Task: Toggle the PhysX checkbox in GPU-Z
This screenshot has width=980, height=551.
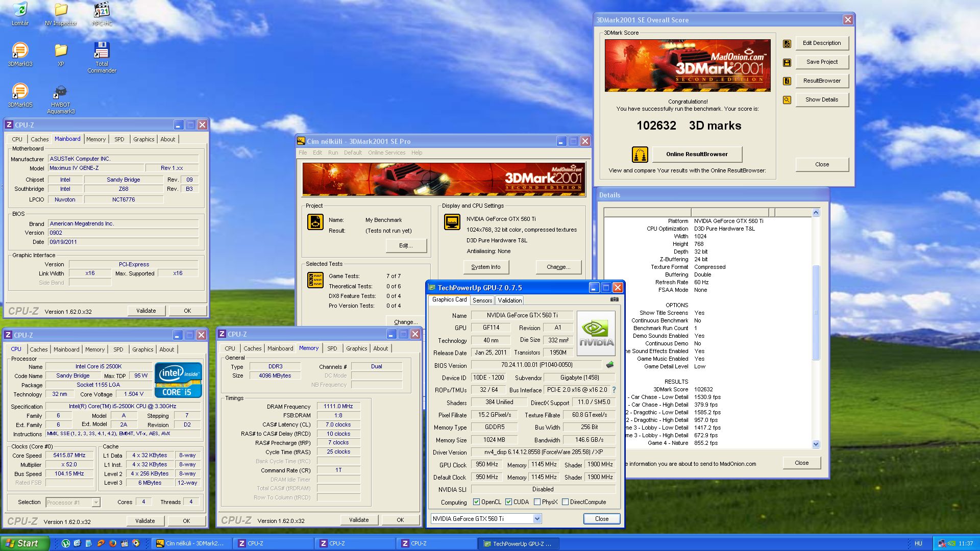Action: [537, 502]
